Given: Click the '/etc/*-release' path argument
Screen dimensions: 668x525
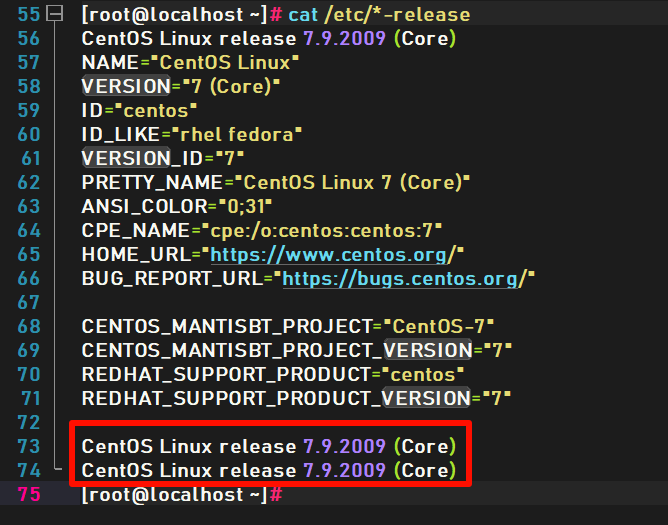Looking at the screenshot, I should pos(397,14).
